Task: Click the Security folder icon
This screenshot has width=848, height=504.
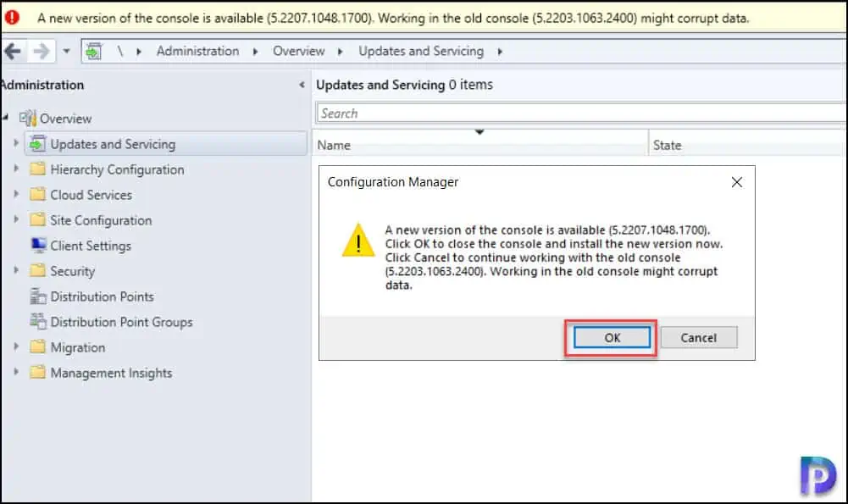Action: coord(37,270)
